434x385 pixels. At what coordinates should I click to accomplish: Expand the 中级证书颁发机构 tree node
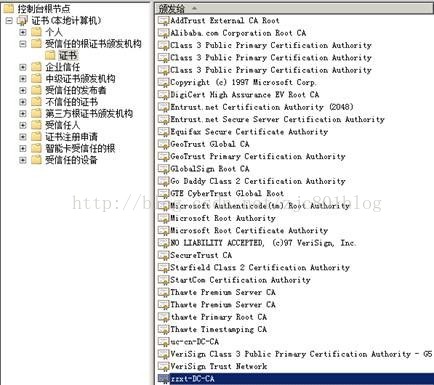coord(23,79)
